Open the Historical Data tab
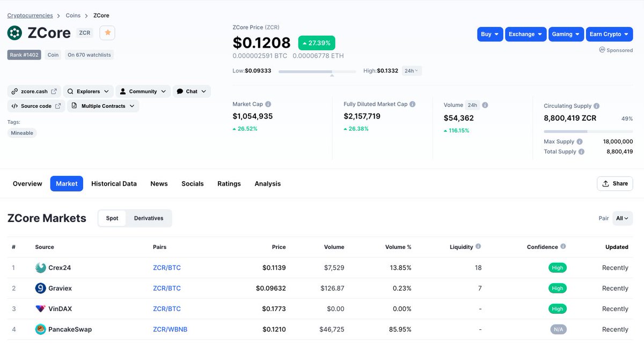Viewport: 644px width, 354px height. pos(114,183)
